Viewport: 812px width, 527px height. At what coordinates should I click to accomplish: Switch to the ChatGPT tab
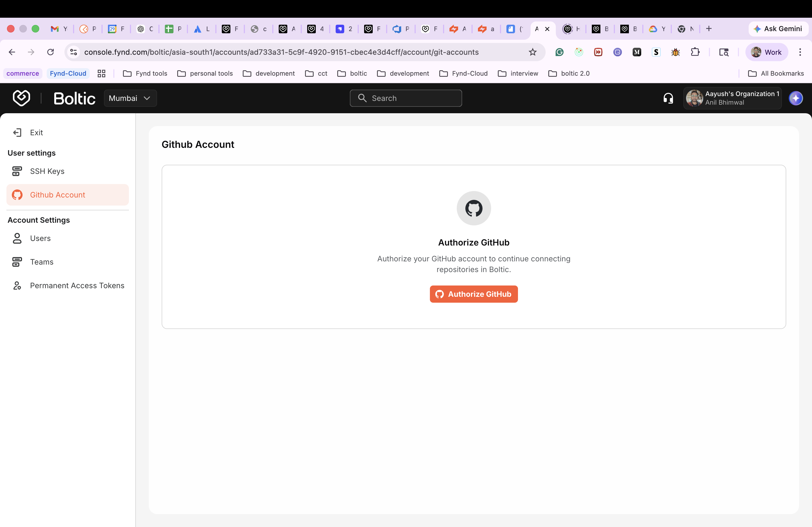(x=145, y=29)
